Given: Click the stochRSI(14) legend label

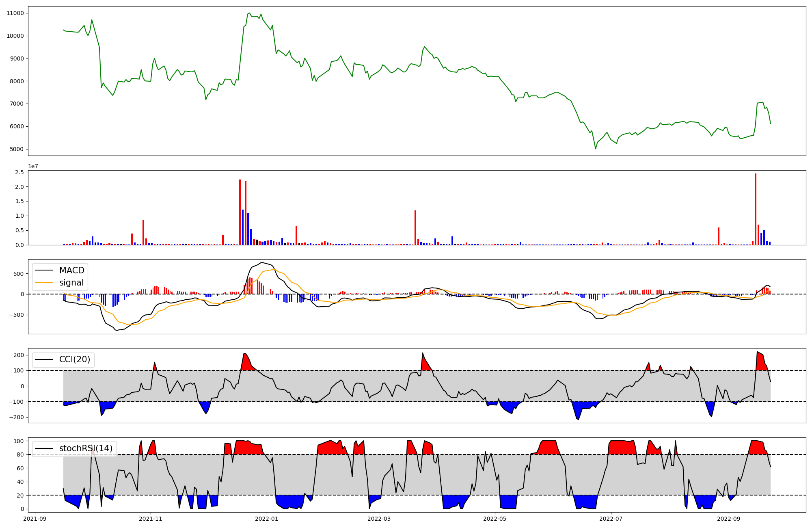Looking at the screenshot, I should (x=86, y=448).
